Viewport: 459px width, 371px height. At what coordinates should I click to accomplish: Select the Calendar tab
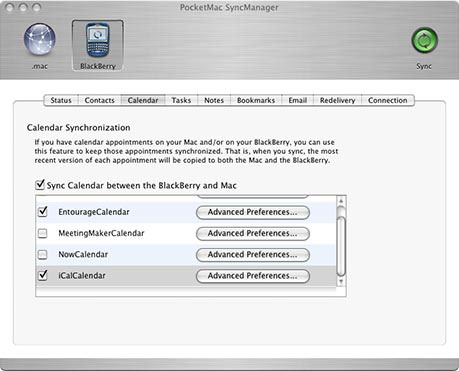(143, 100)
